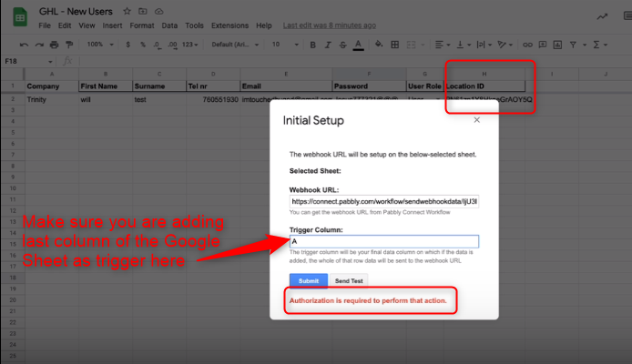632x364 pixels.
Task: Close the Initial Setup dialog
Action: click(477, 120)
